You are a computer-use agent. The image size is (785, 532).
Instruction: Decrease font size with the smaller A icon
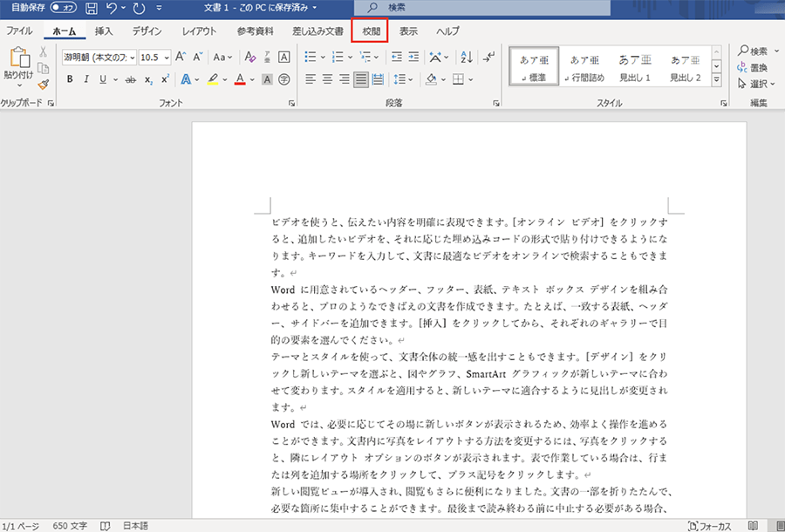[198, 57]
